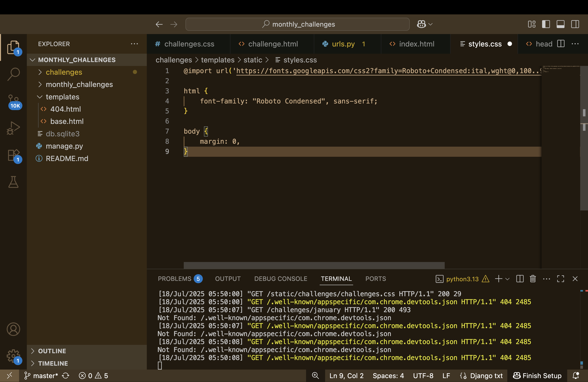Click Finish Setup in status bar
This screenshot has width=588, height=382.
(x=537, y=376)
